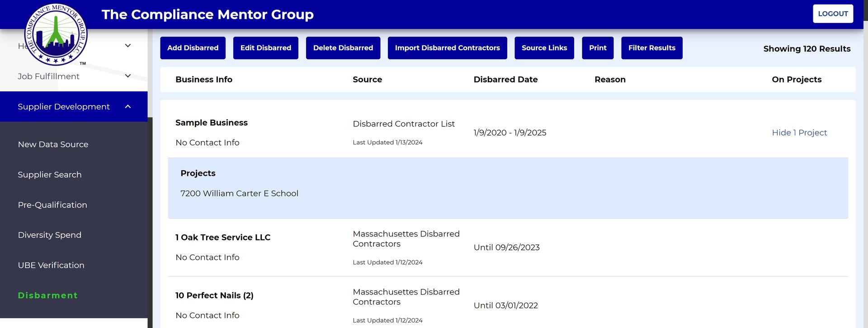Go to Supplier Search
Viewport: 868px width, 328px height.
click(x=50, y=175)
